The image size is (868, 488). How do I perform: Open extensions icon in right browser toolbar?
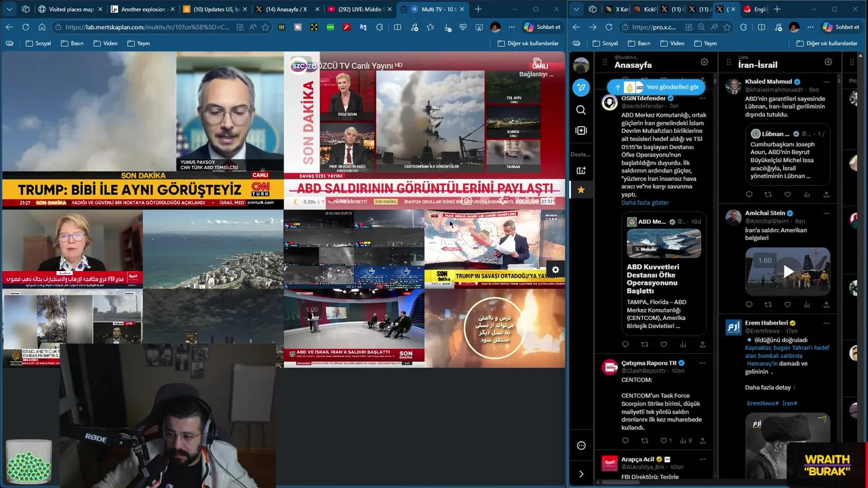[744, 27]
